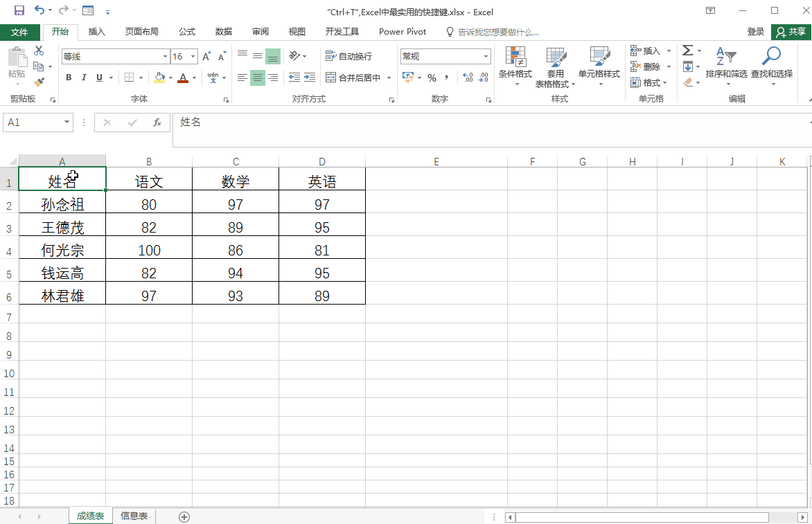The height and width of the screenshot is (524, 812).
Task: Toggle Italic formatting
Action: point(84,78)
